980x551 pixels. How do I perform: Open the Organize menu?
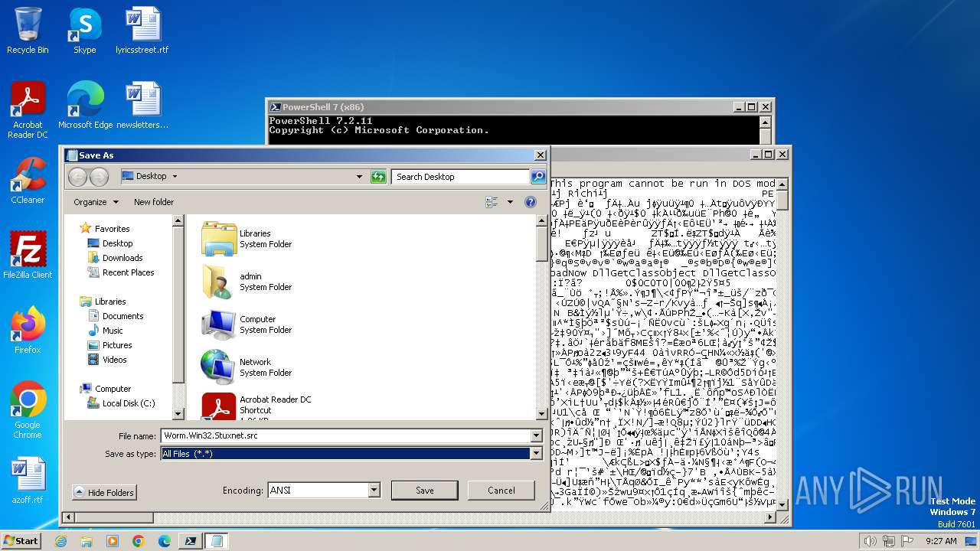click(96, 202)
